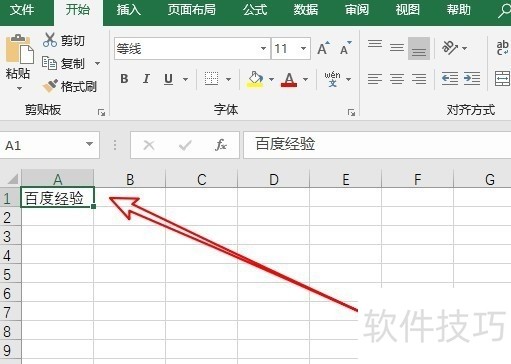Click the merge cells icon
The image size is (511, 364).
tap(502, 79)
